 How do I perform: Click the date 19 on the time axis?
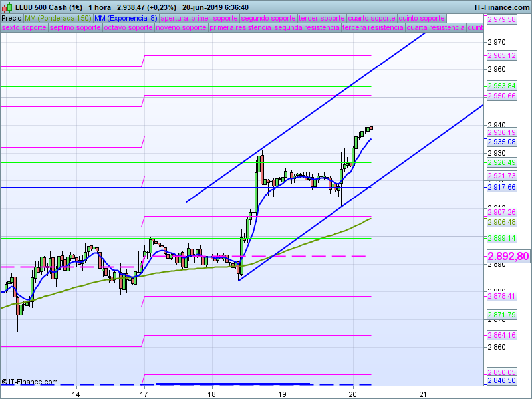coord(282,394)
